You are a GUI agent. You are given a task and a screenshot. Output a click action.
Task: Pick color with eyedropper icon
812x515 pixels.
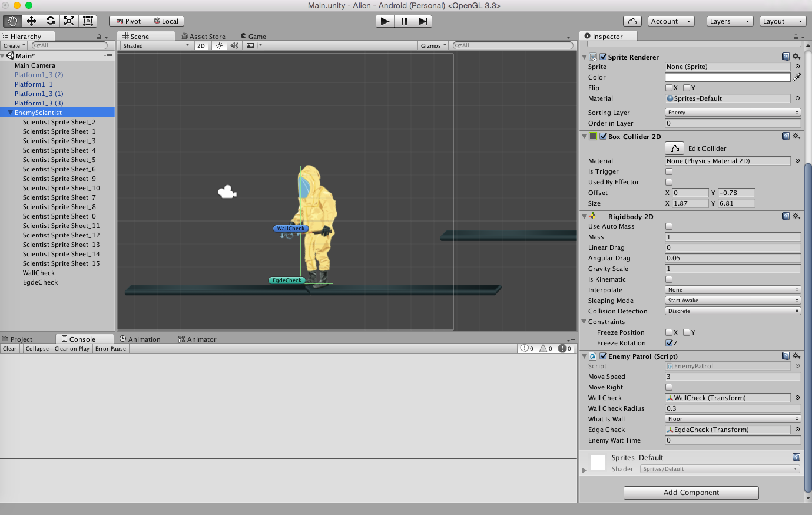pos(797,77)
